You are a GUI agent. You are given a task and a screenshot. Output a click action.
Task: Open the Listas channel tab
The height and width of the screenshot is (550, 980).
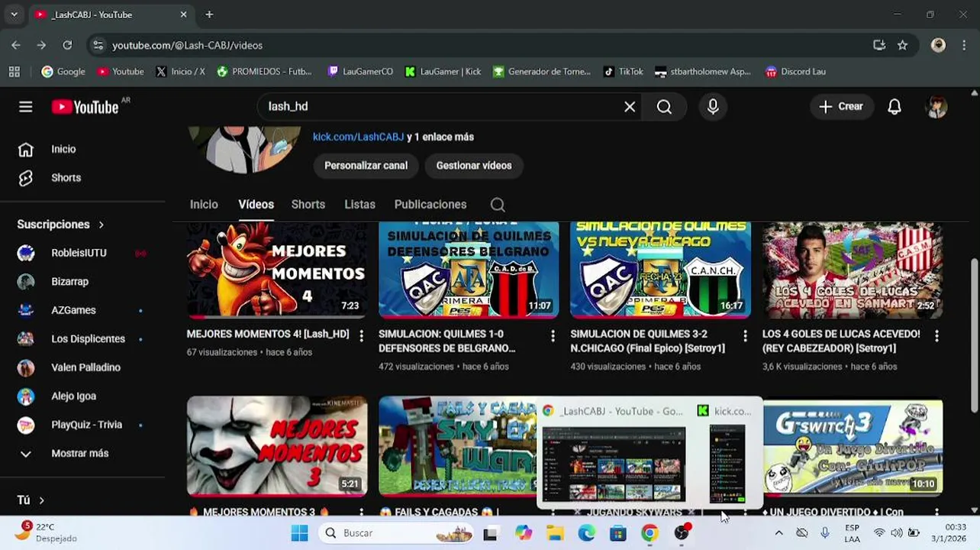tap(359, 205)
